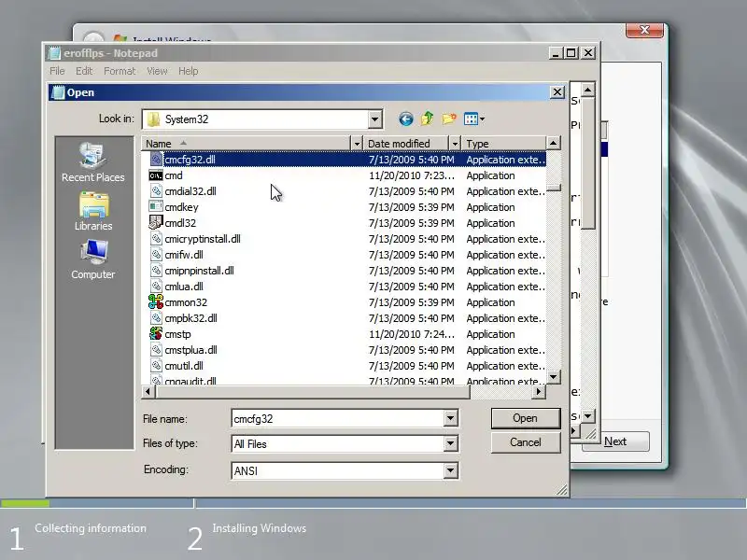Go up one folder level icon
The height and width of the screenshot is (560, 747).
click(428, 119)
